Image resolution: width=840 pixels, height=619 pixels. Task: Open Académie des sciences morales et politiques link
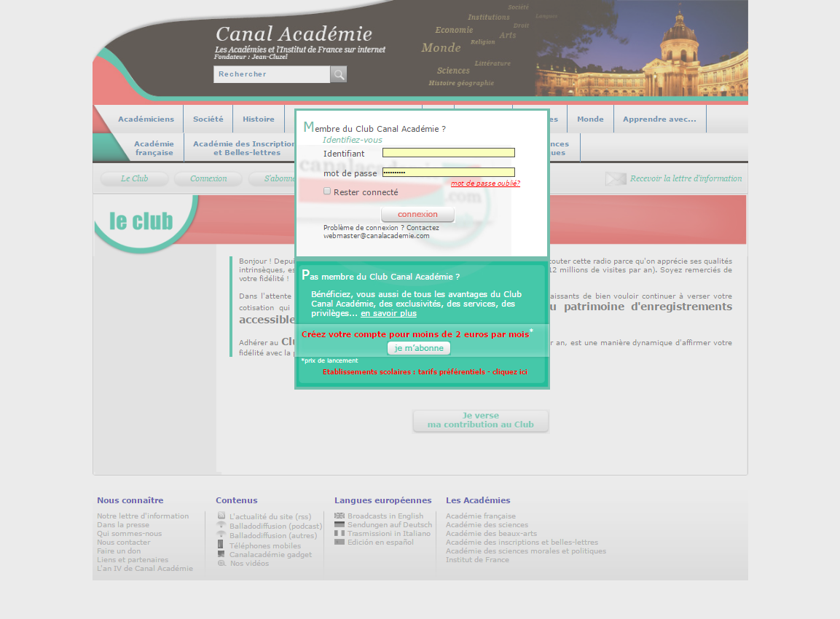(526, 551)
